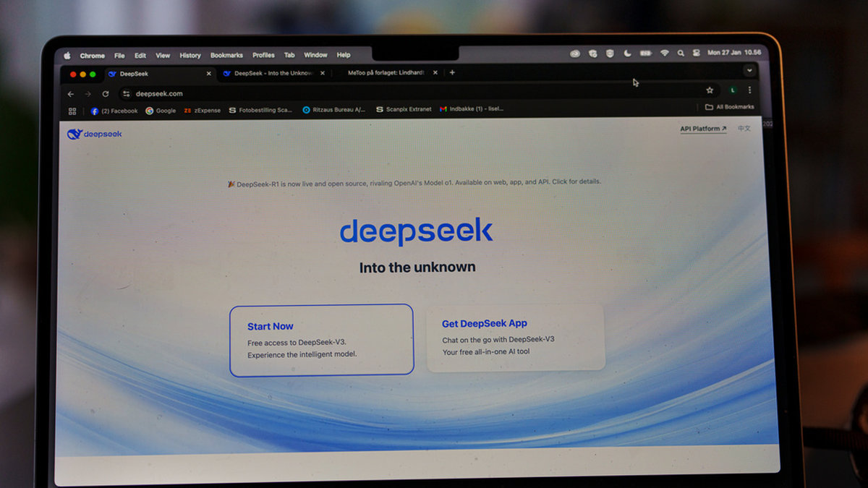Open the Fotobestilling Sca... bookmark
This screenshot has height=488, width=868.
(260, 111)
